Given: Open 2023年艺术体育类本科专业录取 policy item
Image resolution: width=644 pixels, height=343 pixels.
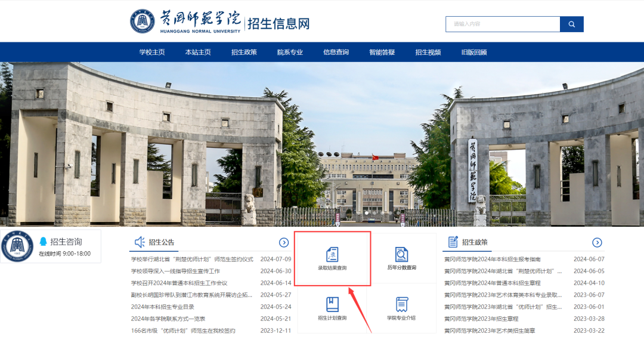Looking at the screenshot, I should 503,295.
